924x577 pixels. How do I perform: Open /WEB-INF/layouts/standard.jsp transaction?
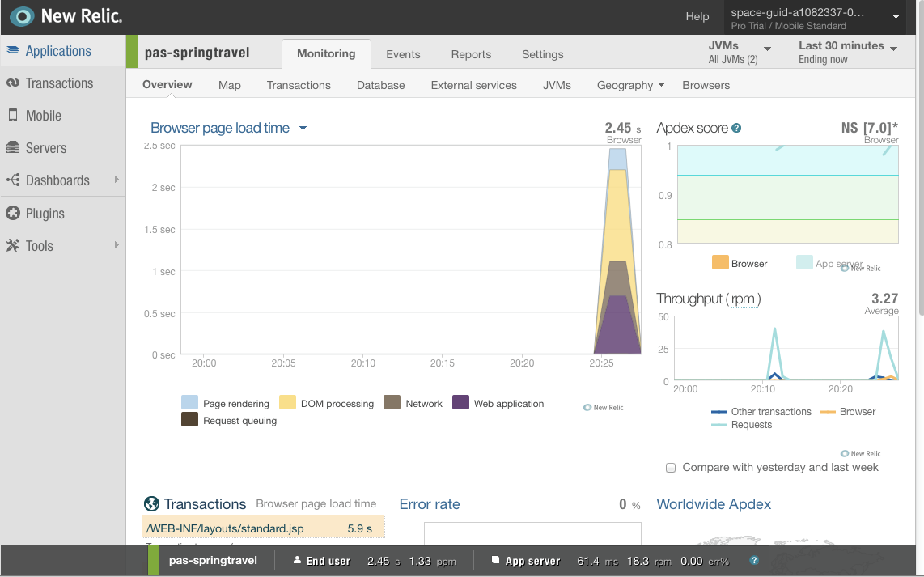263,528
